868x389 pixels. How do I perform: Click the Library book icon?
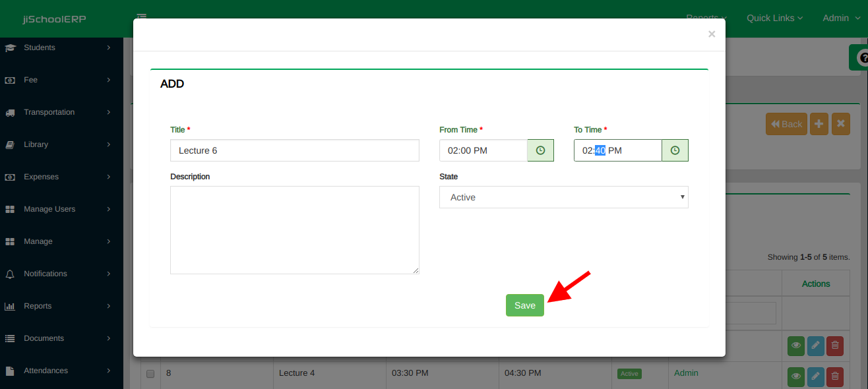click(10, 144)
